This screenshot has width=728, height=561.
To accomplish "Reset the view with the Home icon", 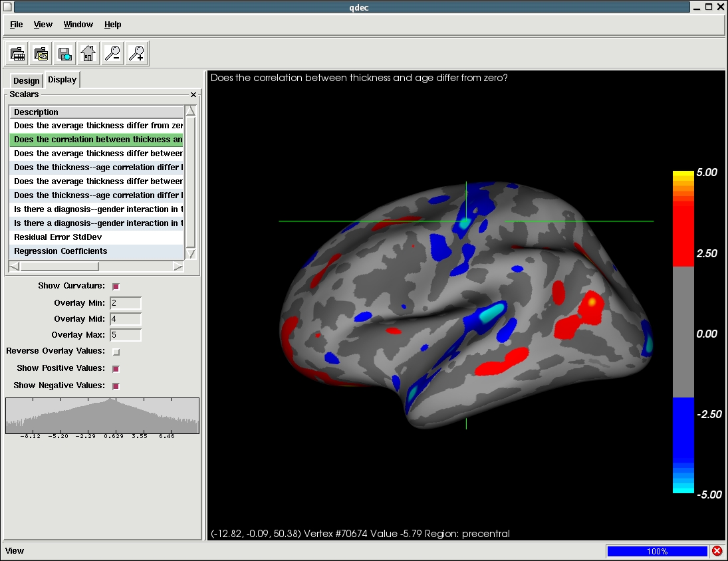I will point(88,54).
